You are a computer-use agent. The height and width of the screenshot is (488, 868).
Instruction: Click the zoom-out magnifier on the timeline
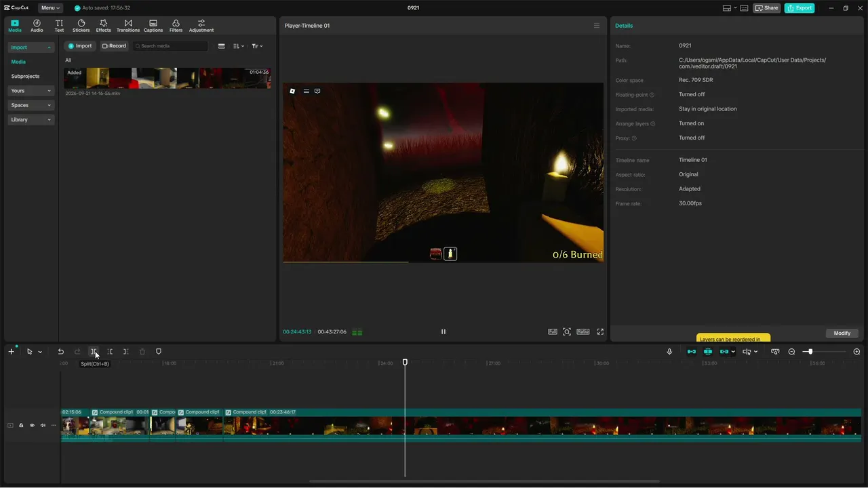pyautogui.click(x=791, y=352)
